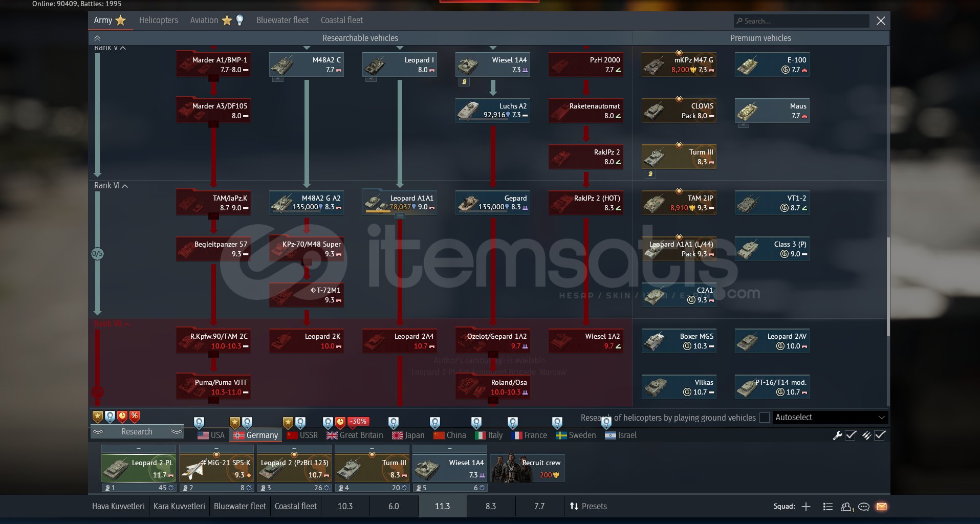Select the USA nation tab
Image resolution: width=980 pixels, height=524 pixels.
(211, 435)
